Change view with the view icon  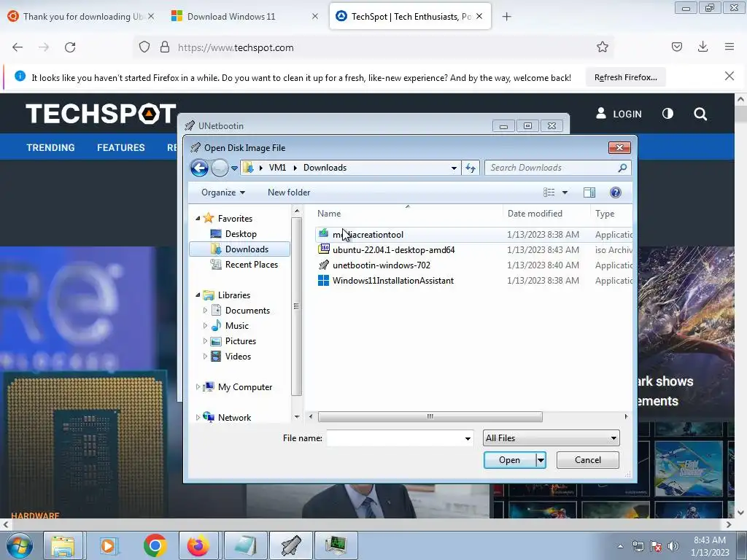(x=549, y=192)
